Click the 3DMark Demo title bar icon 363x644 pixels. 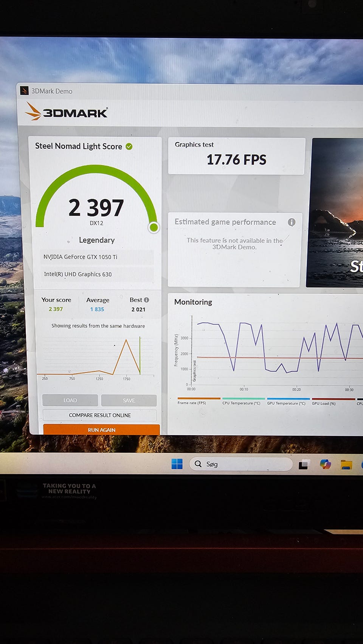coord(25,91)
